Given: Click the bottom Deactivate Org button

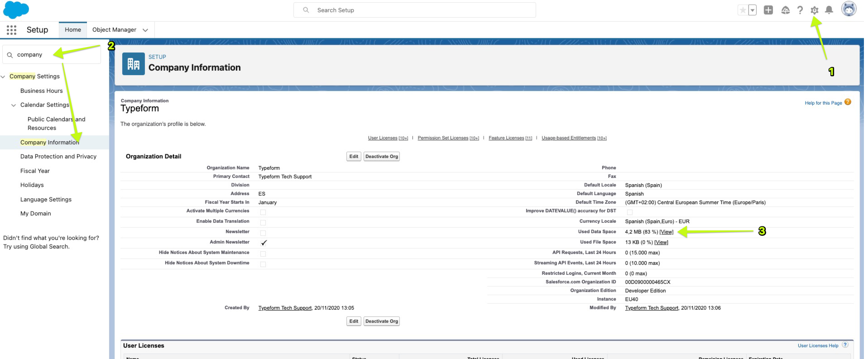Looking at the screenshot, I should [x=382, y=321].
